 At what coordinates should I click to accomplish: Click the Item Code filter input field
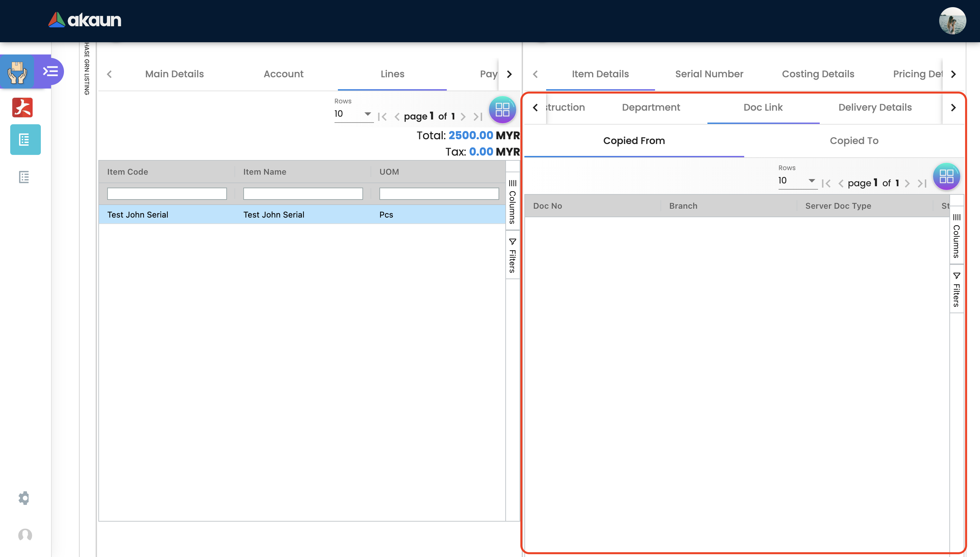point(167,194)
